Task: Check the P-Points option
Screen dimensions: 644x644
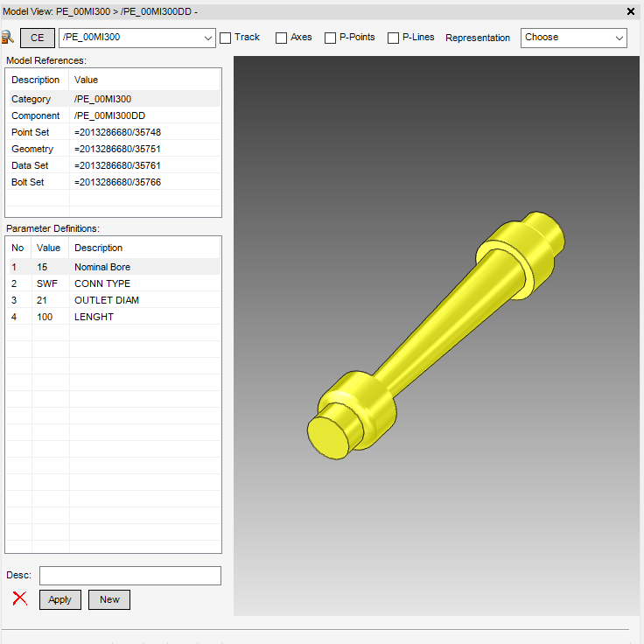Action: coord(330,38)
